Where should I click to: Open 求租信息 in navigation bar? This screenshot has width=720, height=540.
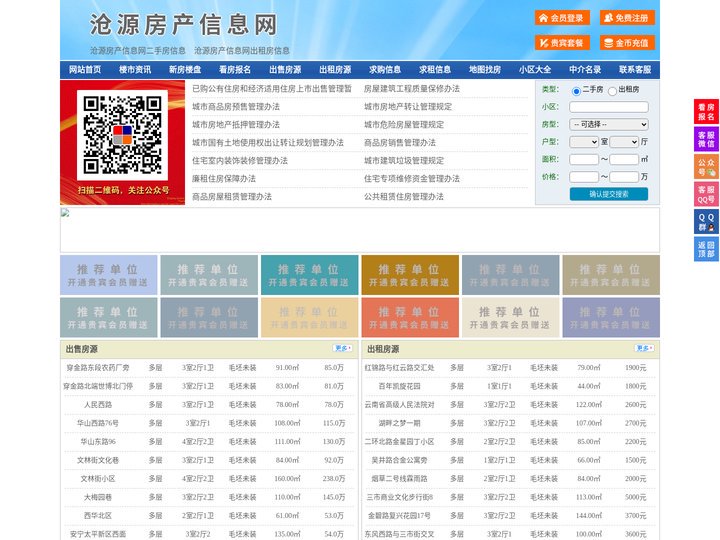click(435, 70)
